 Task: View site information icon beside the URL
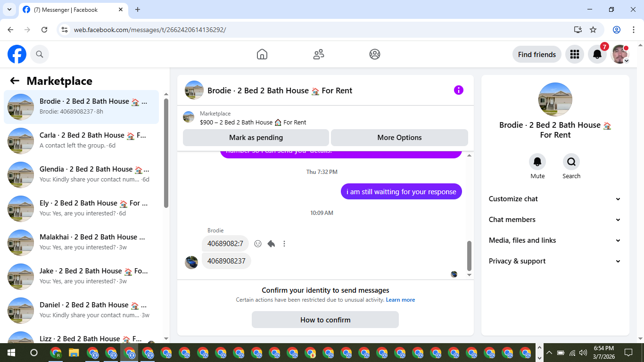[x=65, y=30]
